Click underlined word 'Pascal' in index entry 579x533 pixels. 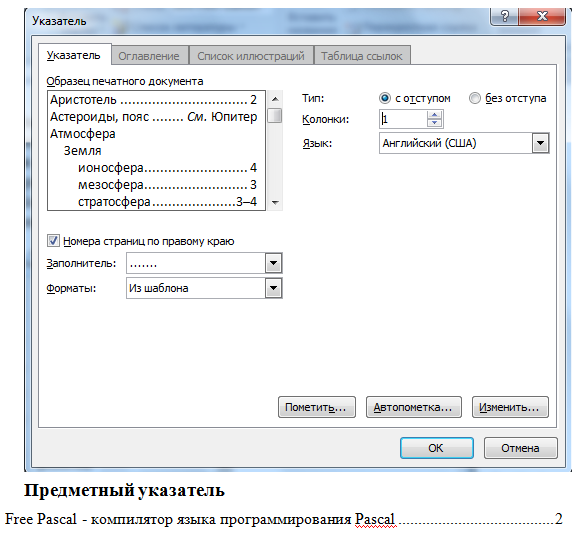tap(375, 519)
